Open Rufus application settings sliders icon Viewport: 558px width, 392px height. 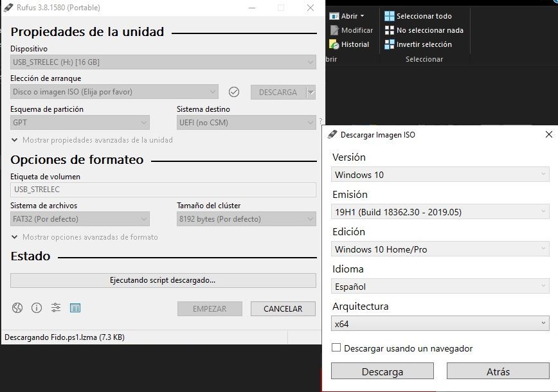click(x=56, y=307)
